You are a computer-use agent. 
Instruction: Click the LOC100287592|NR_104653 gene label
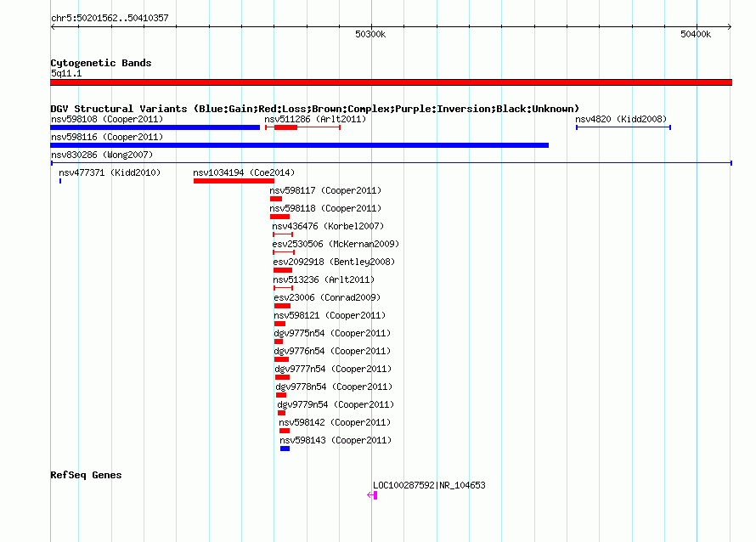click(429, 485)
